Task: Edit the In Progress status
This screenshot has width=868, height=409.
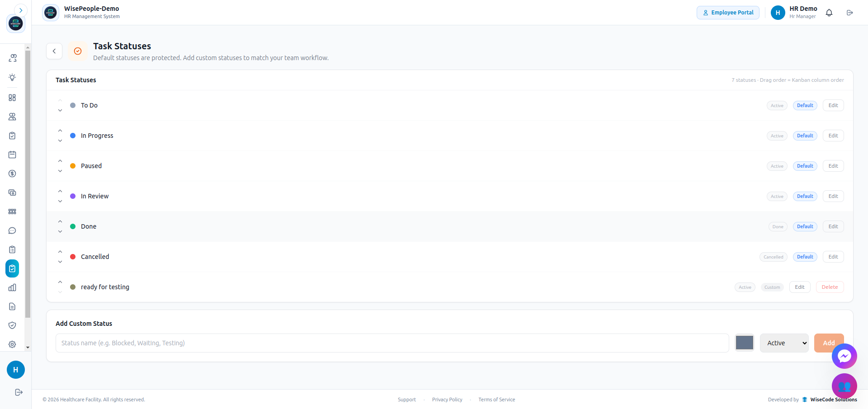Action: (x=833, y=136)
